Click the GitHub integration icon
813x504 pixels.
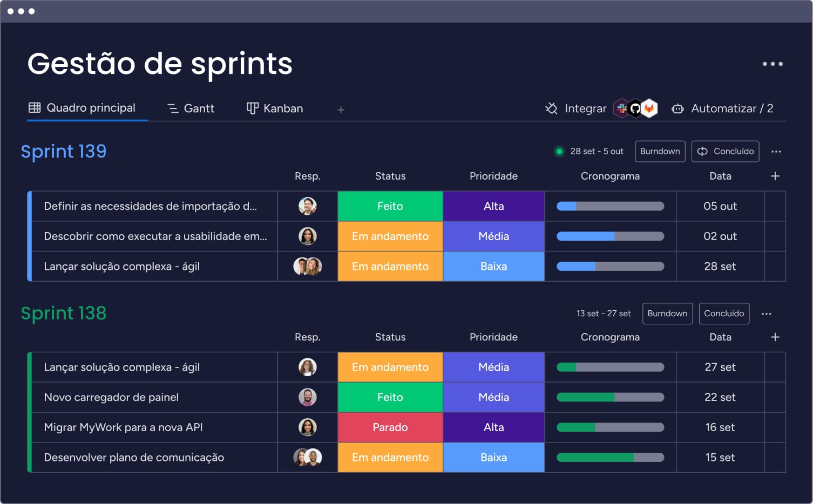[x=635, y=108]
